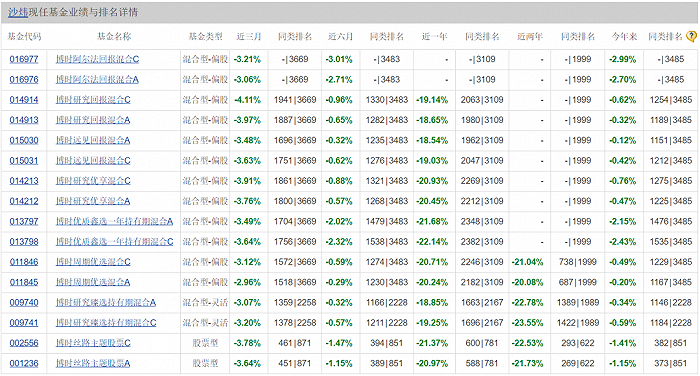
Task: Select the 1389|1989 ranking cell
Action: [x=578, y=303]
